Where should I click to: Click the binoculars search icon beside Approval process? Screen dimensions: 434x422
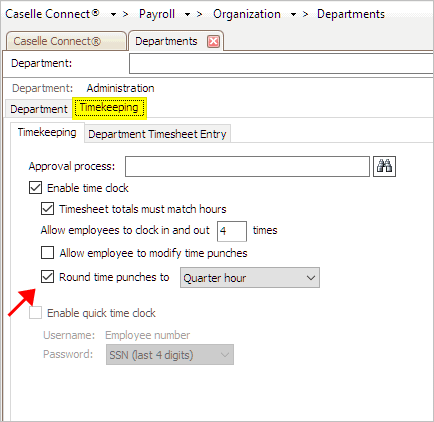click(x=384, y=166)
